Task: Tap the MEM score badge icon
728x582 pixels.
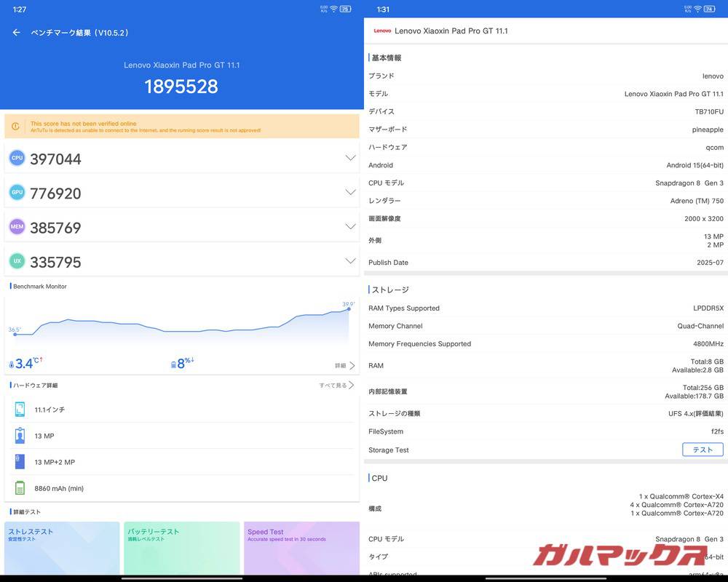Action: coord(17,227)
